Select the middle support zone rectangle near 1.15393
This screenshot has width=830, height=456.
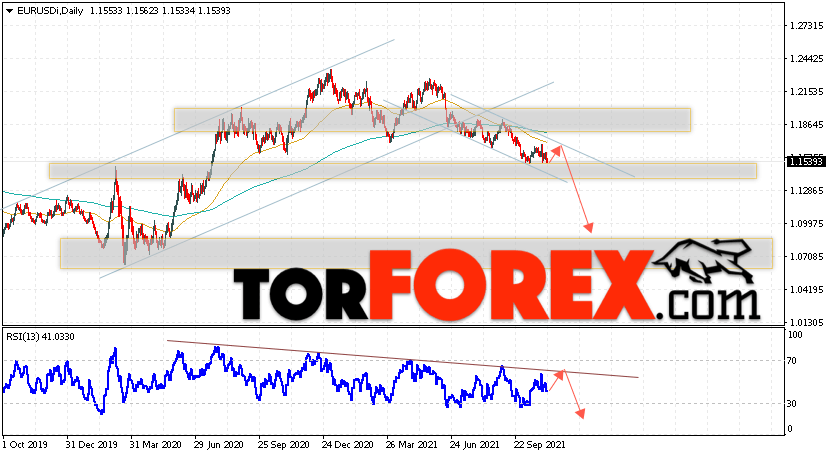[x=403, y=171]
